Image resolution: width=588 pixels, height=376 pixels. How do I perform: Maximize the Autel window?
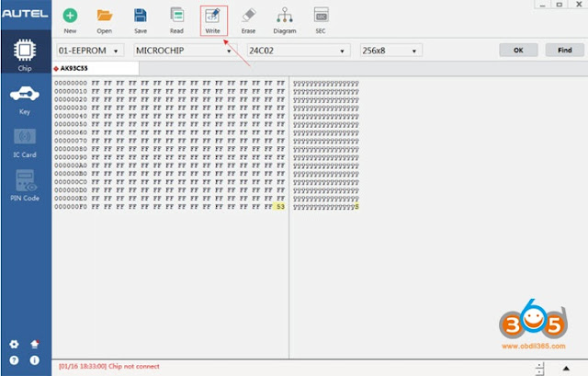[560, 5]
